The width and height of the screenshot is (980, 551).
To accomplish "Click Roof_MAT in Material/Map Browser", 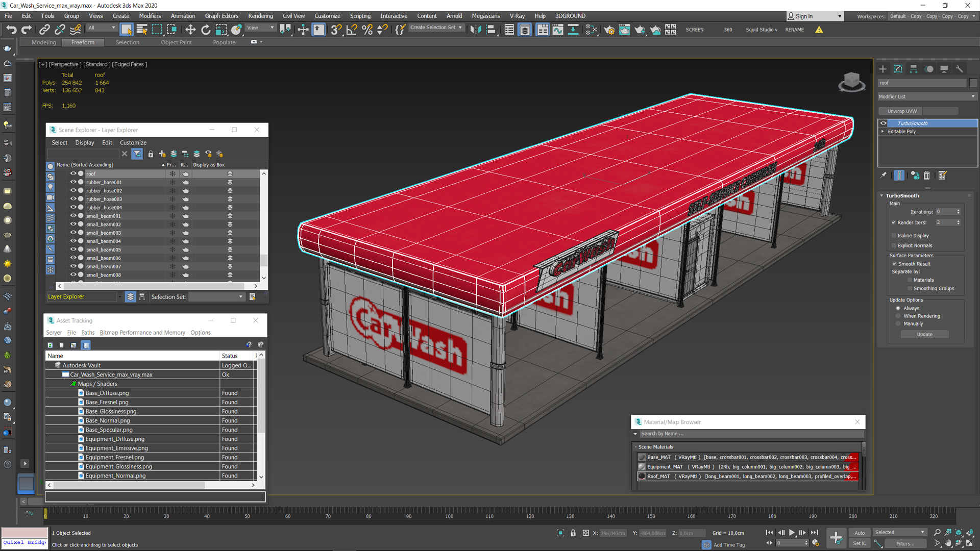I will tap(748, 477).
